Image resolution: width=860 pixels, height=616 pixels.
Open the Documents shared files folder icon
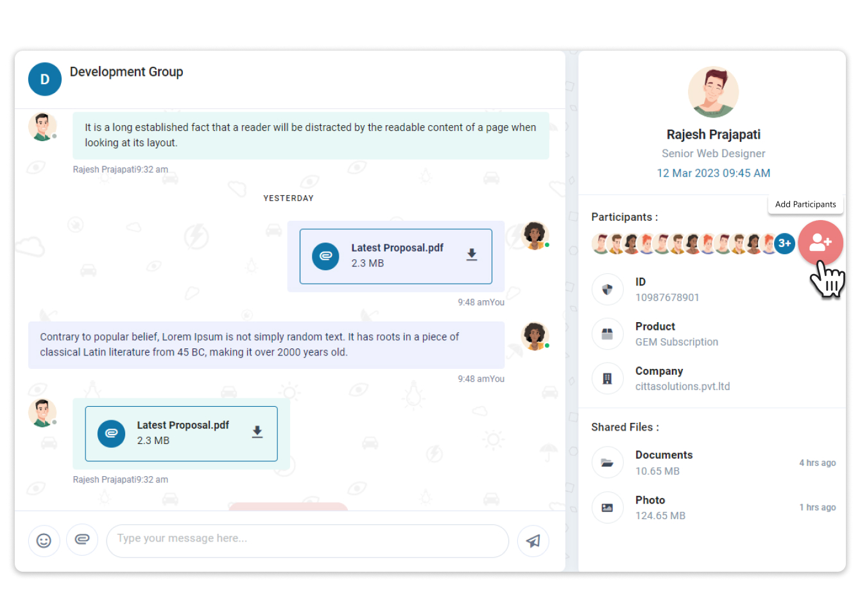(x=607, y=462)
